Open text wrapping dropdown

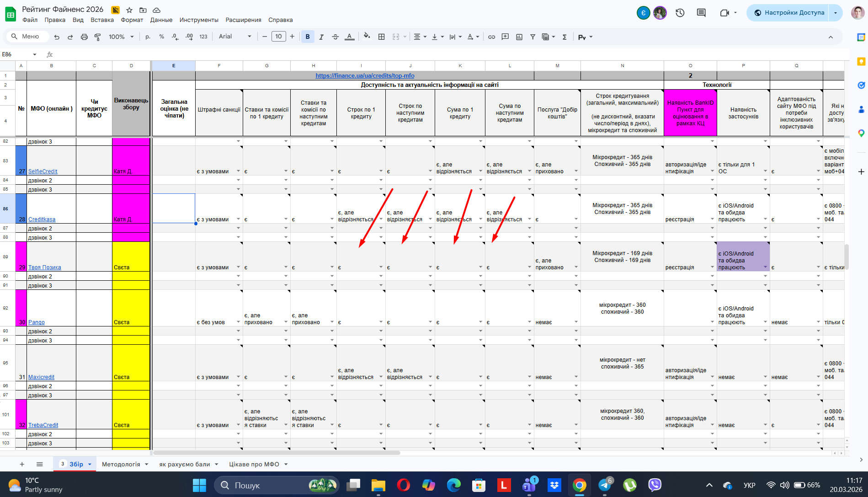coord(455,37)
